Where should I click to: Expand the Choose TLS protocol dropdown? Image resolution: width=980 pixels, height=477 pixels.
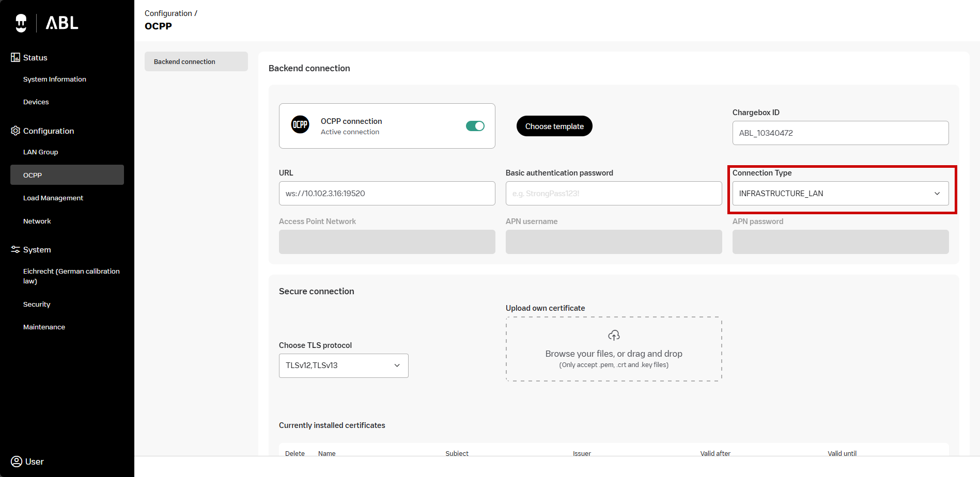[x=344, y=365]
